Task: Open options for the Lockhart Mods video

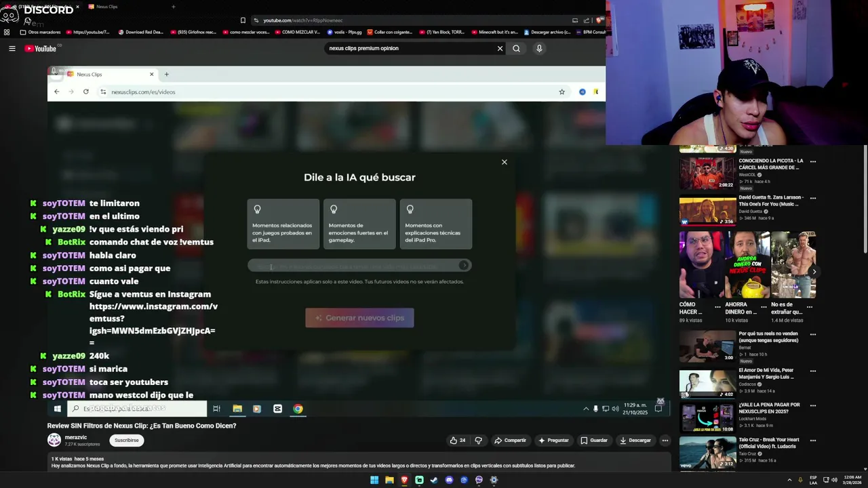Action: coord(813,406)
